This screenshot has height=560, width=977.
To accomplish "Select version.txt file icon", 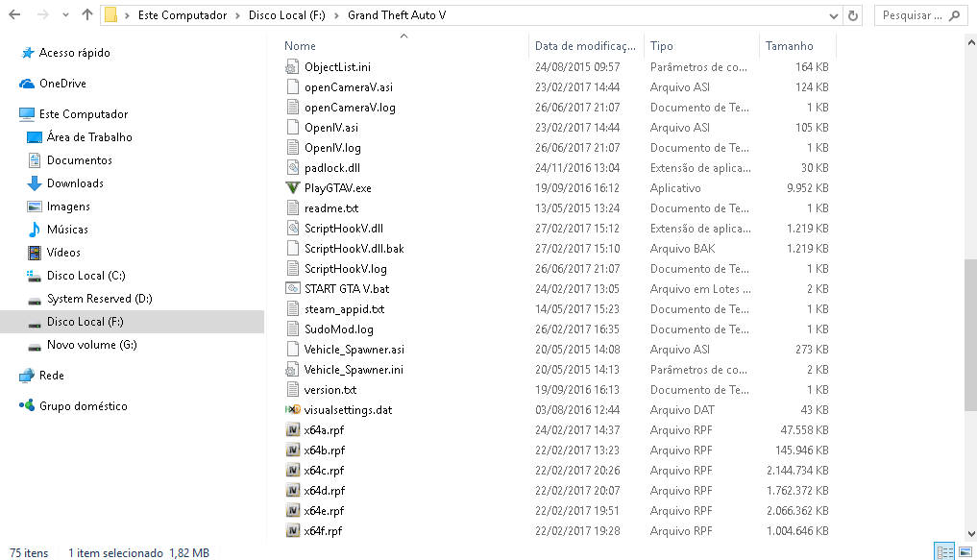I will pyautogui.click(x=292, y=389).
